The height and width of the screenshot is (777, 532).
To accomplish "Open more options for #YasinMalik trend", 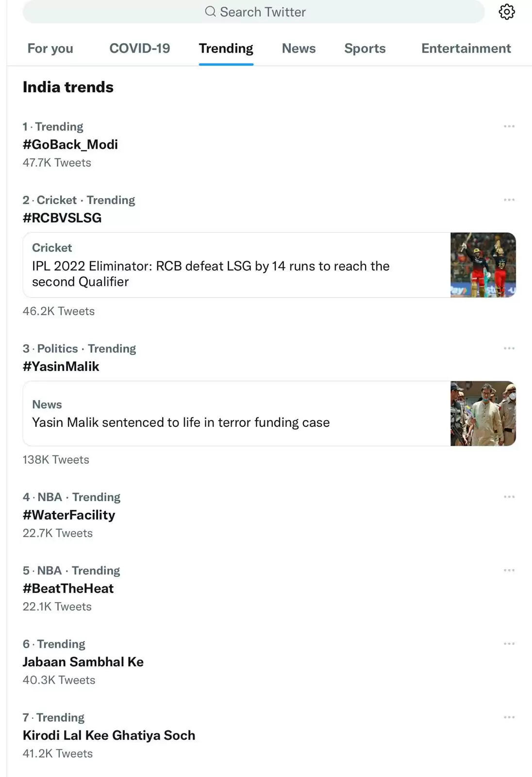I will pyautogui.click(x=509, y=348).
